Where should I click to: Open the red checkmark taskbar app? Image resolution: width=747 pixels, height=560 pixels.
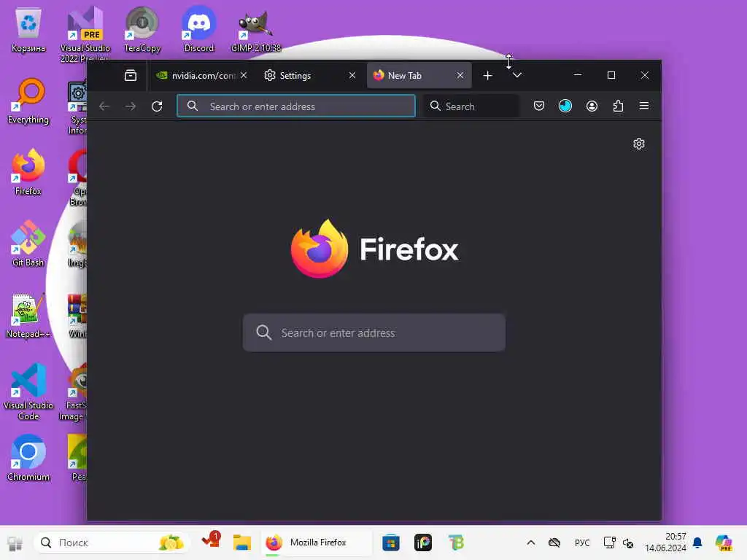tap(211, 542)
